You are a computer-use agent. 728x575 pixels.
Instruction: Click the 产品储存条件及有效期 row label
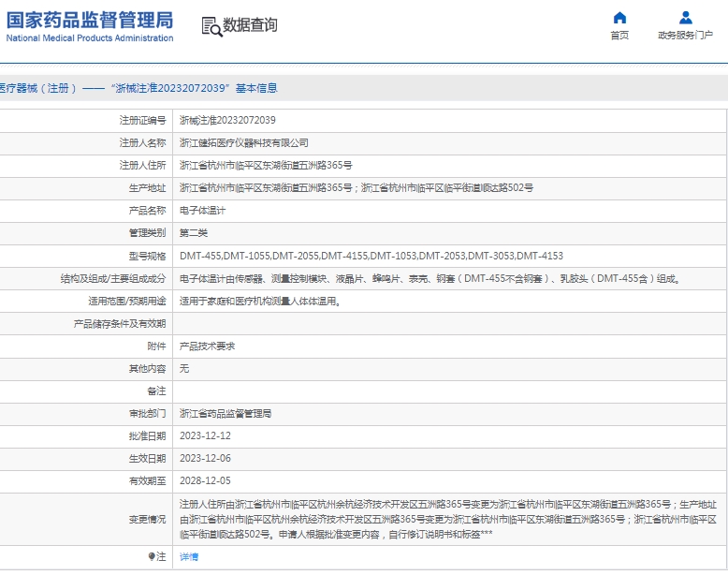point(120,323)
